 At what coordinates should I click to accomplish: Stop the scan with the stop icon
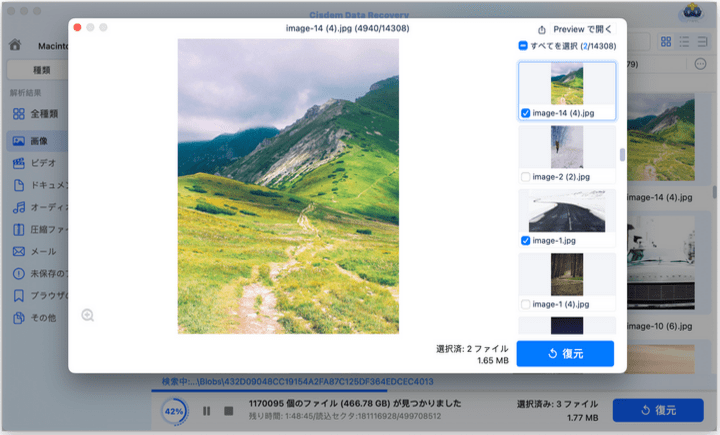228,410
